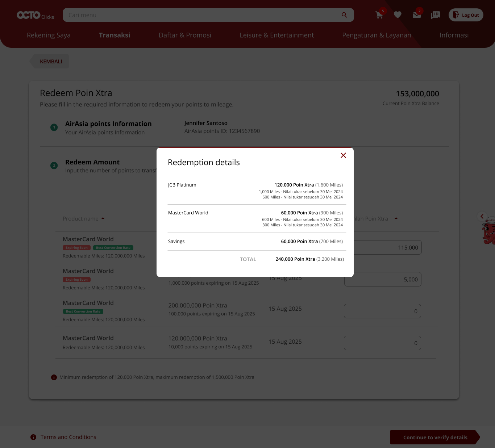Open the Informasi menu
Image resolution: width=495 pixels, height=448 pixels.
coord(454,35)
